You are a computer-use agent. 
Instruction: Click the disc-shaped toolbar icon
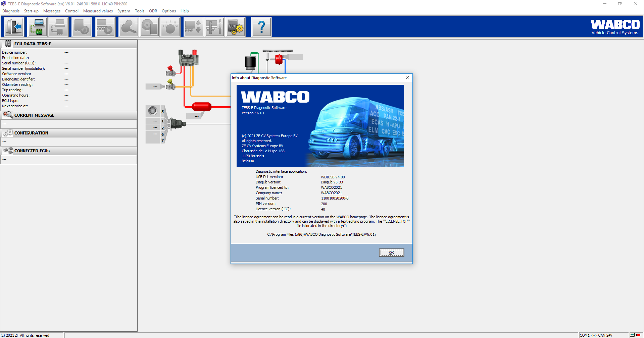pyautogui.click(x=149, y=27)
